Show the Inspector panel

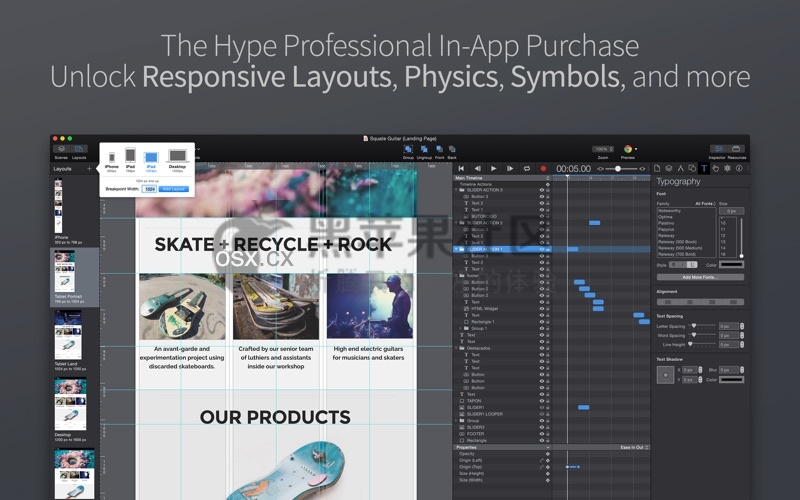718,149
